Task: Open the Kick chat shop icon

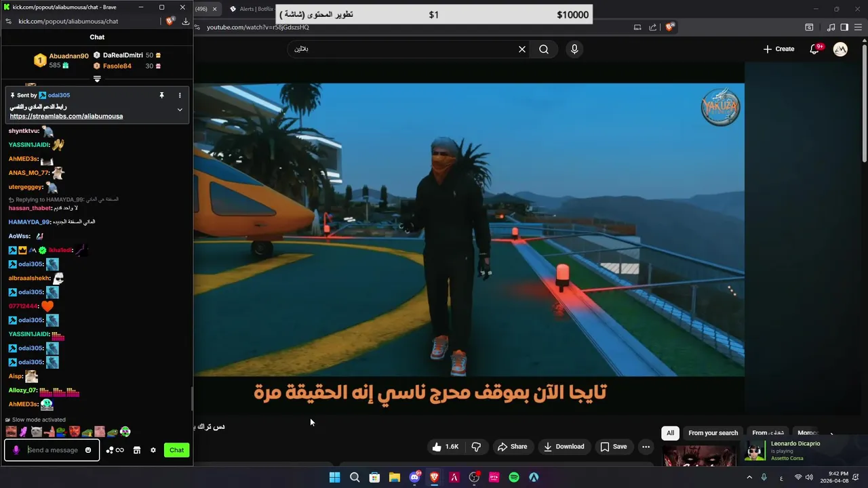Action: click(x=137, y=450)
